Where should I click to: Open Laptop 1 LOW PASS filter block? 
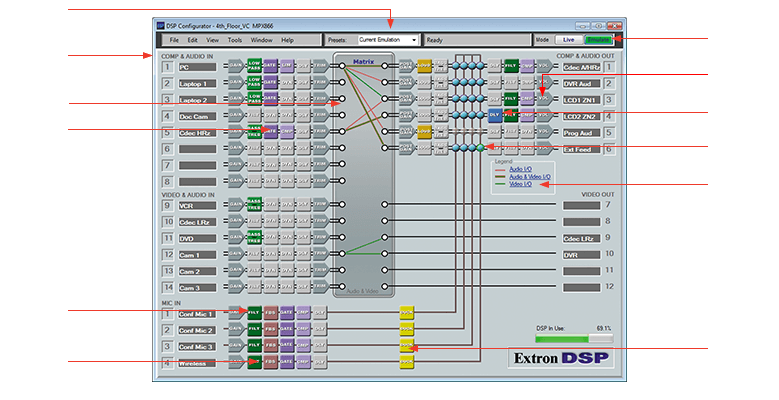click(x=254, y=83)
